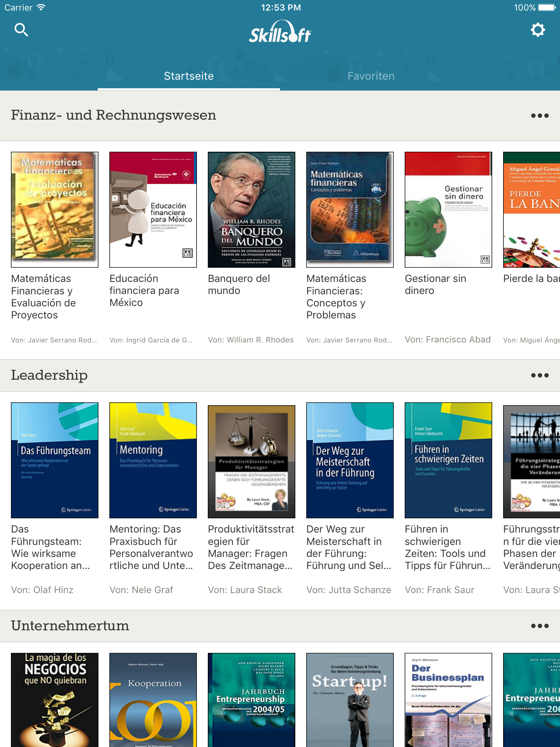Open Führungsstrategien vier Phasen cover

point(532,462)
